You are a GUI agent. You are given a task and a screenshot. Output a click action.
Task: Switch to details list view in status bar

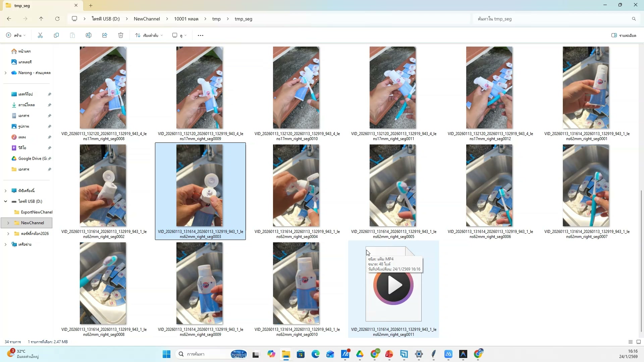(x=631, y=342)
